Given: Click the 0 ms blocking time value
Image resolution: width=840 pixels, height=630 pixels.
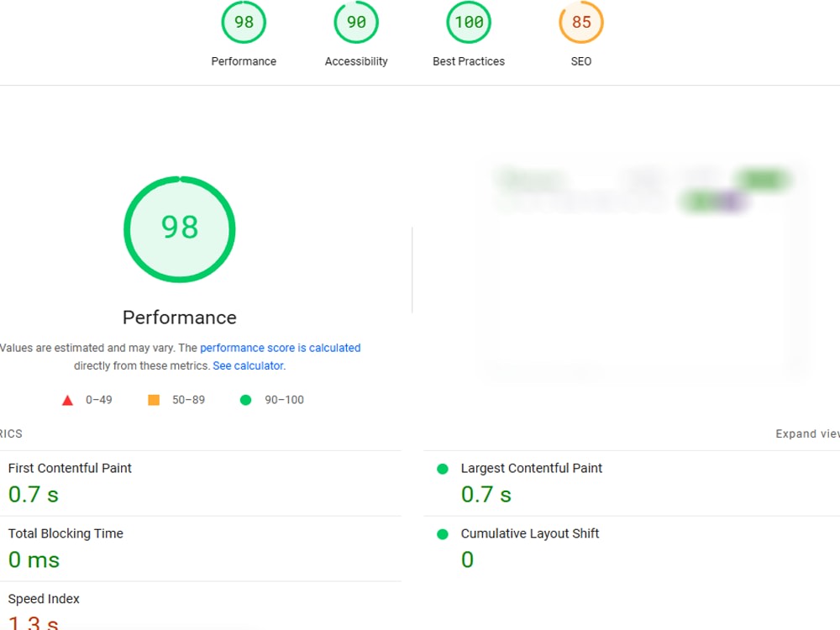Looking at the screenshot, I should (34, 559).
